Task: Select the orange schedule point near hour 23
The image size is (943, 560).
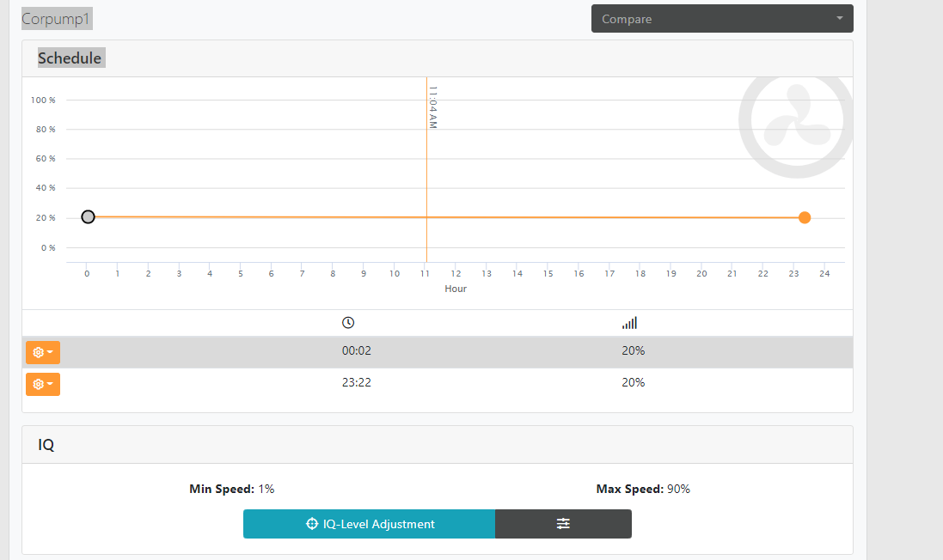Action: click(805, 217)
